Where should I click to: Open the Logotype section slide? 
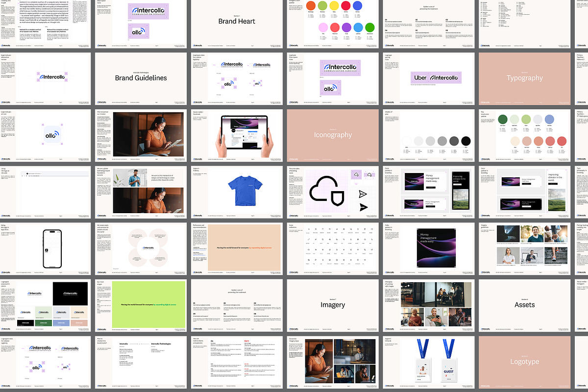[x=525, y=362]
